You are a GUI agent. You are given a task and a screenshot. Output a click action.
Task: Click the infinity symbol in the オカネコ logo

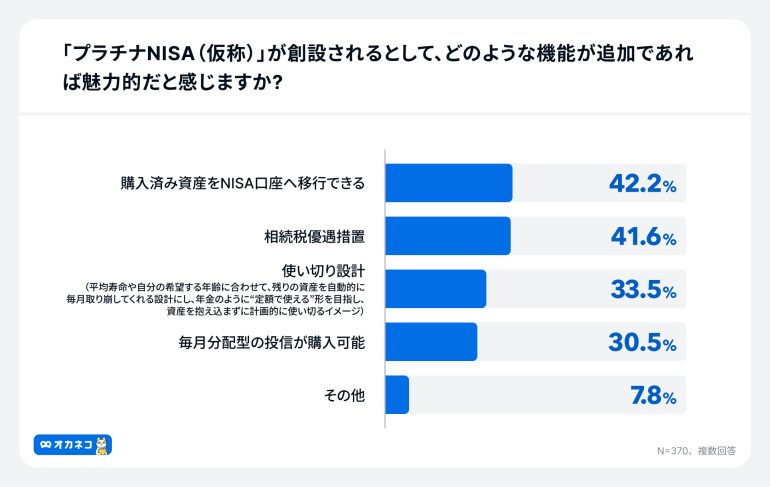click(x=46, y=445)
